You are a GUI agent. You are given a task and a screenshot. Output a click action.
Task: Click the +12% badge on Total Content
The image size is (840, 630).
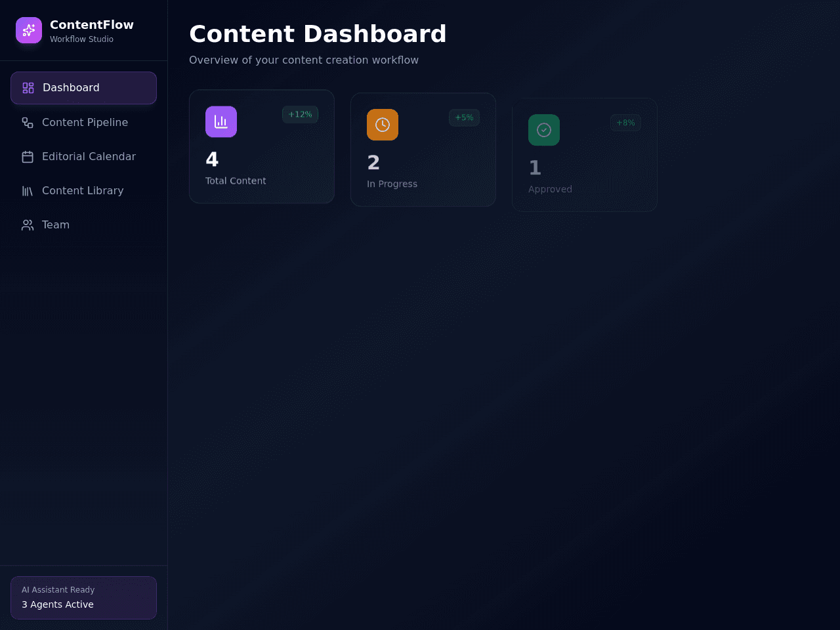pos(300,115)
